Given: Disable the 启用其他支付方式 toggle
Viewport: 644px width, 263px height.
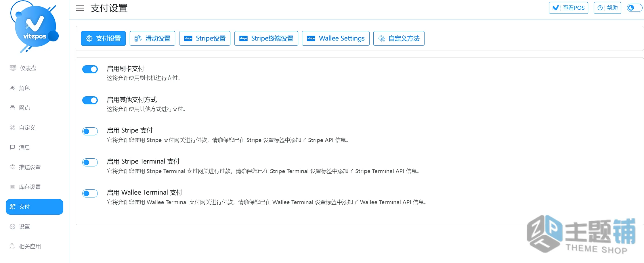Looking at the screenshot, I should [x=90, y=100].
